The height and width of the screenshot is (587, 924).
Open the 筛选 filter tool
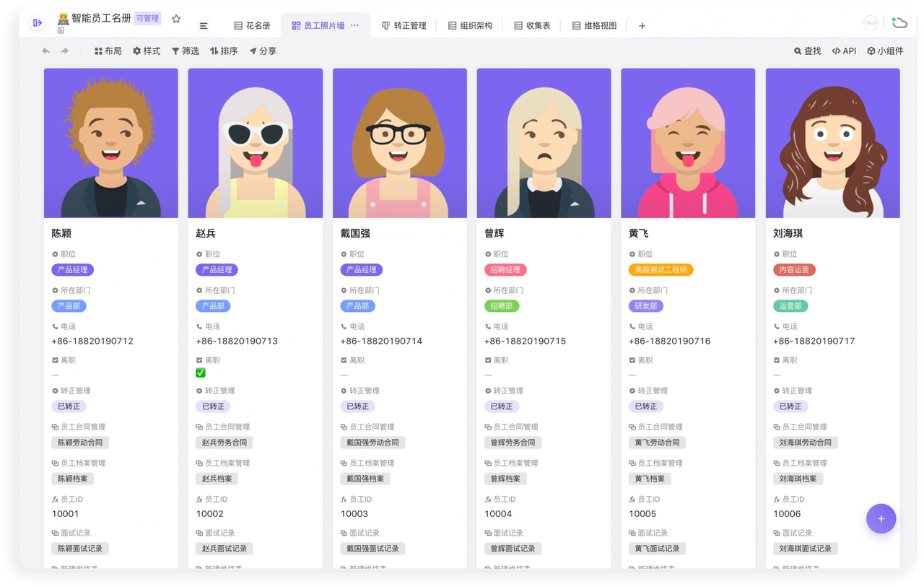186,51
